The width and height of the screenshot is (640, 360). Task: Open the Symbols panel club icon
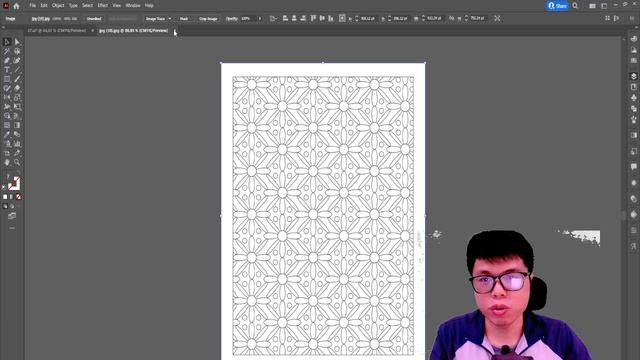point(633,98)
